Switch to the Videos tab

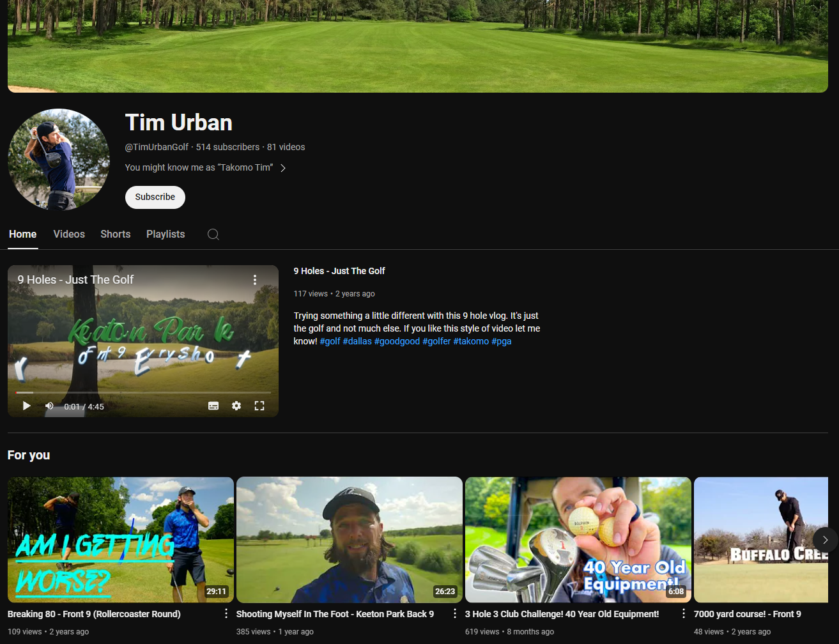click(69, 234)
